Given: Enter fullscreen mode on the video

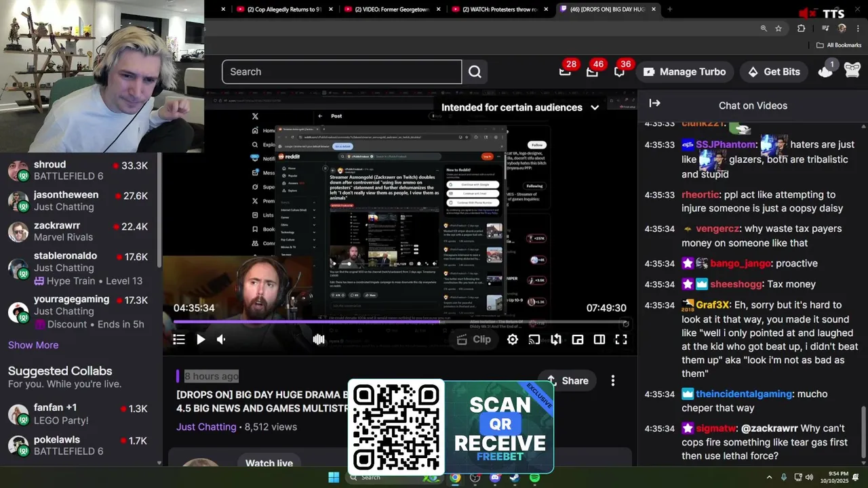Looking at the screenshot, I should (x=621, y=340).
